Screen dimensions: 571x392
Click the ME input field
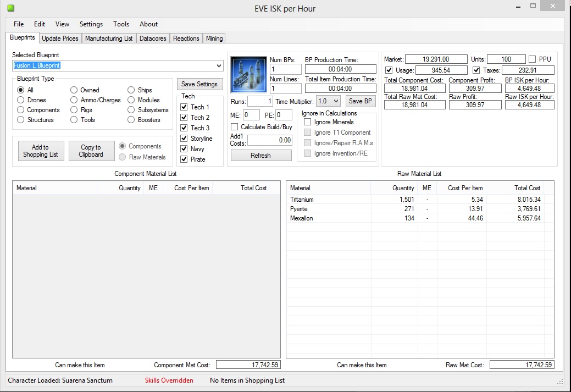click(251, 115)
